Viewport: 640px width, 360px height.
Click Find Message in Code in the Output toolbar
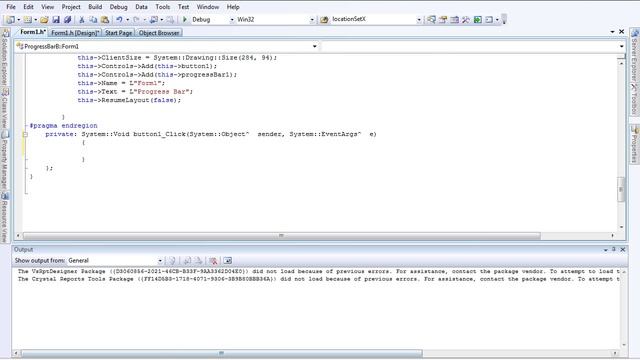[172, 261]
